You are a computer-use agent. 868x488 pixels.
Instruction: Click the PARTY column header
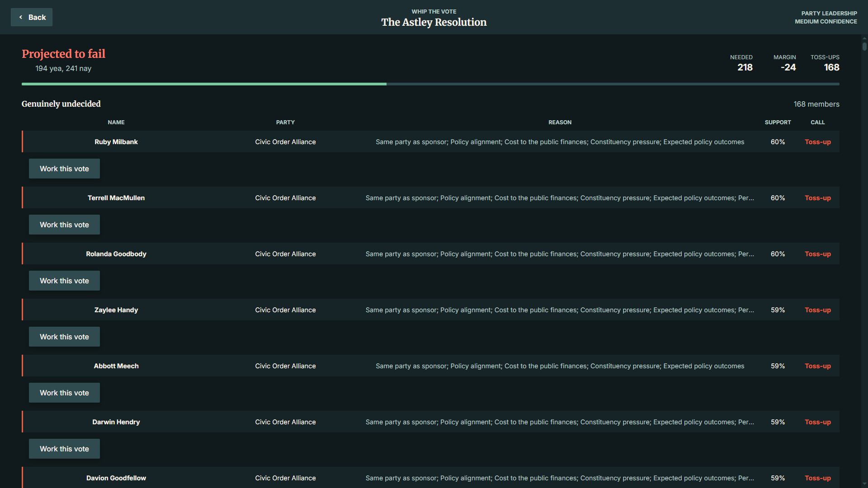coord(285,122)
